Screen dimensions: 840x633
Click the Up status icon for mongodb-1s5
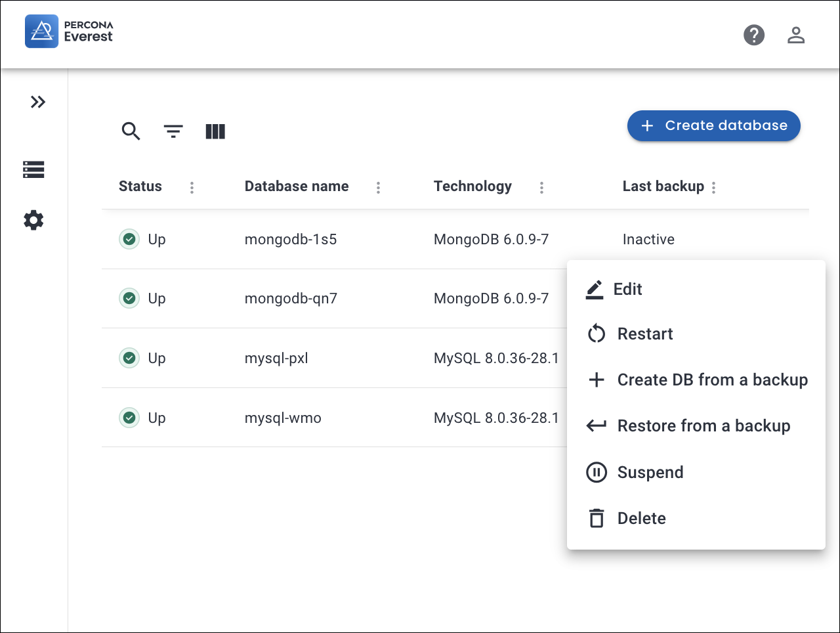[129, 239]
